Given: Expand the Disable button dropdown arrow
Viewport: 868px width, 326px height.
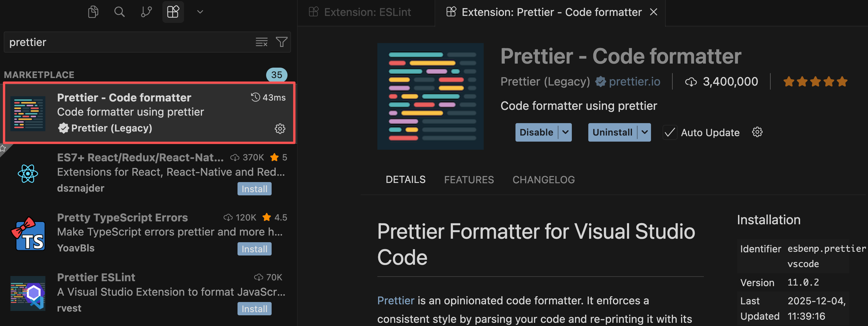Looking at the screenshot, I should click(565, 132).
